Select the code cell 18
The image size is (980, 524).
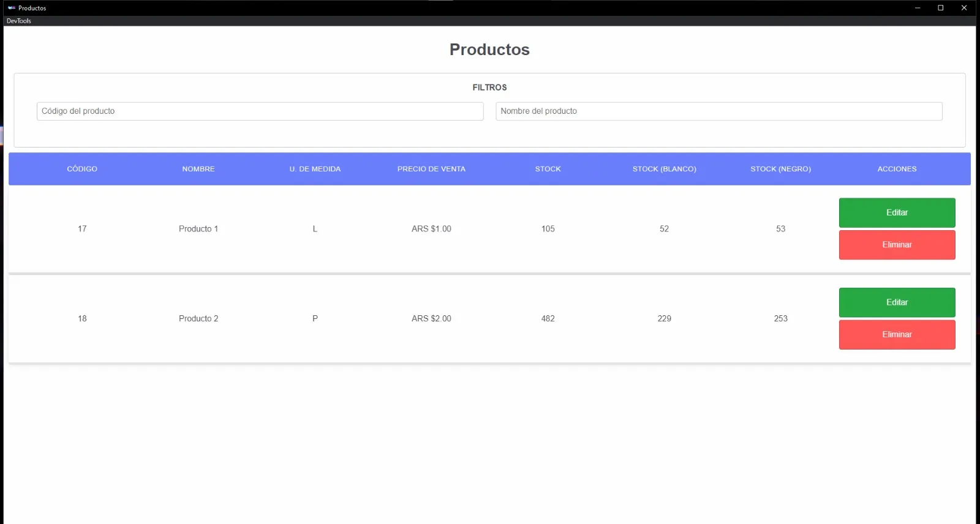(82, 319)
